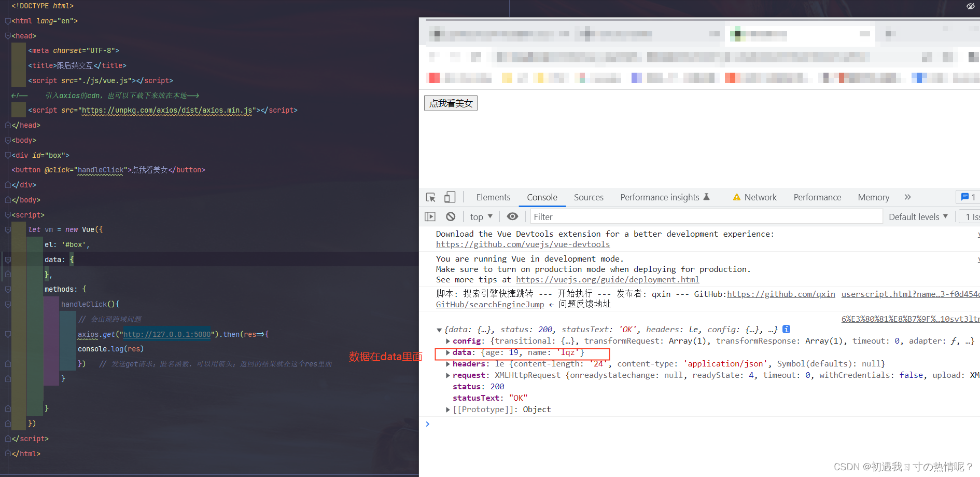This screenshot has height=477, width=980.
Task: Click the status: 200 line in the console
Action: coord(478,387)
